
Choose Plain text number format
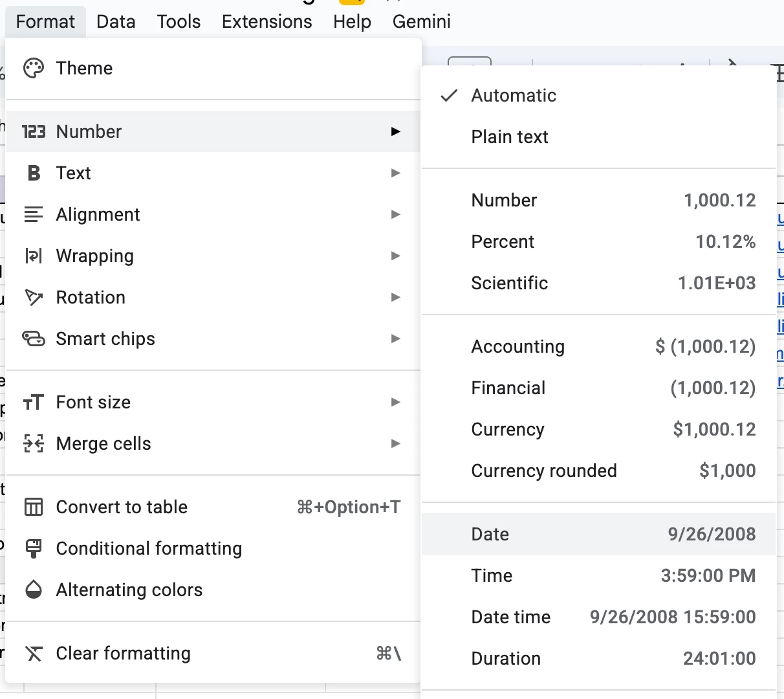510,137
